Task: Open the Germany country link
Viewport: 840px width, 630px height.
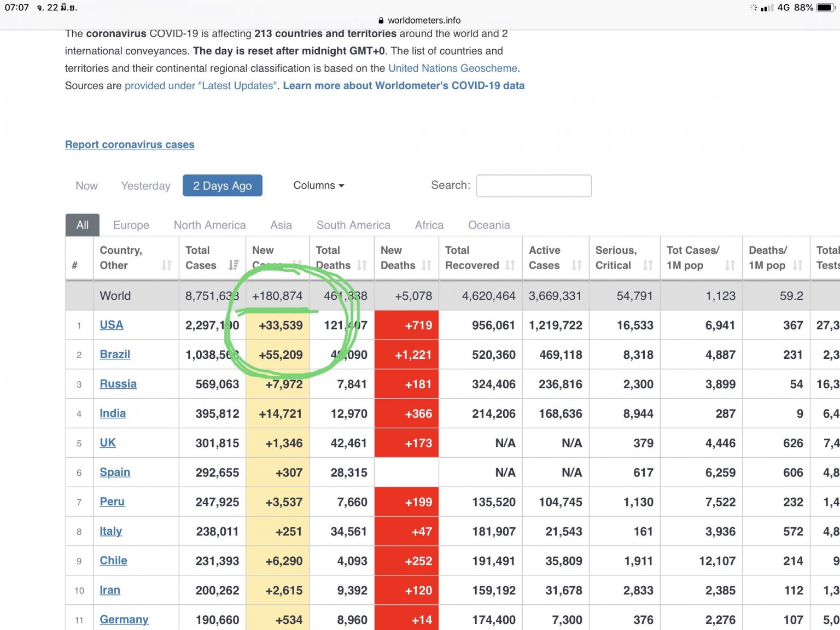Action: 124,620
